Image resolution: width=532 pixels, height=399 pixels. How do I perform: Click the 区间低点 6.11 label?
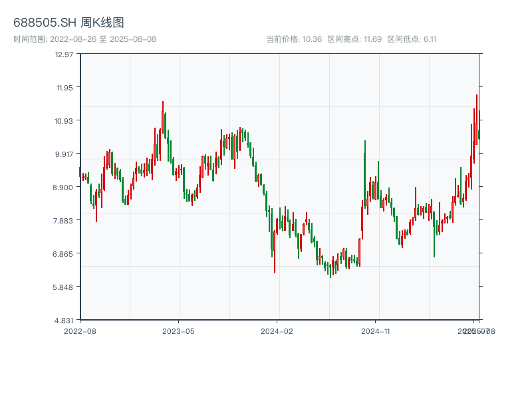point(412,39)
